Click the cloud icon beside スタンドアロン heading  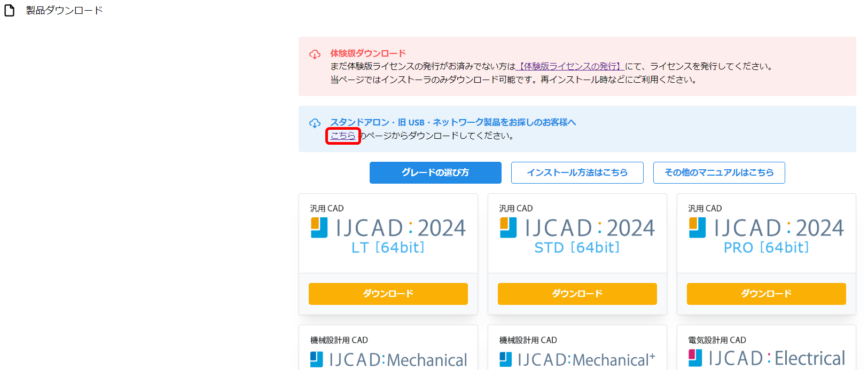(315, 123)
